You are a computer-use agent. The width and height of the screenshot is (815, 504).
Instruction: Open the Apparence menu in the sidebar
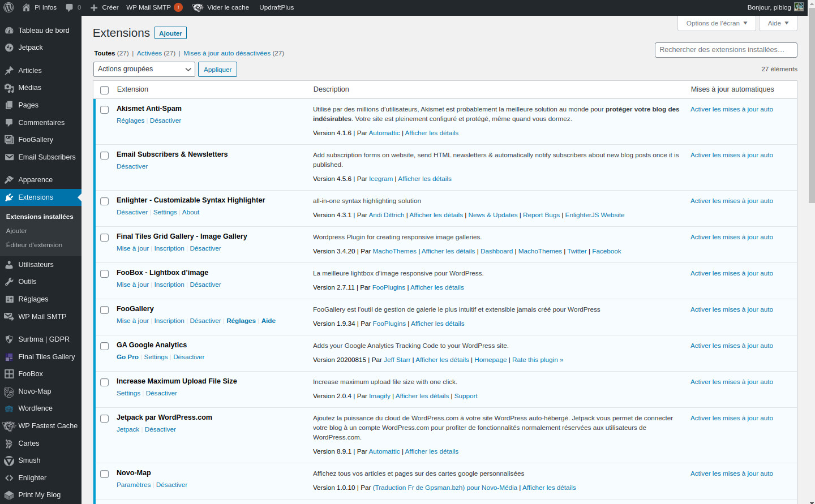coord(35,179)
